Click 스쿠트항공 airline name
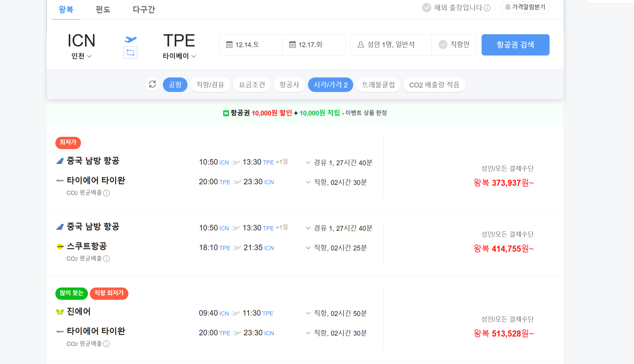This screenshot has height=364, width=634. coord(87,246)
